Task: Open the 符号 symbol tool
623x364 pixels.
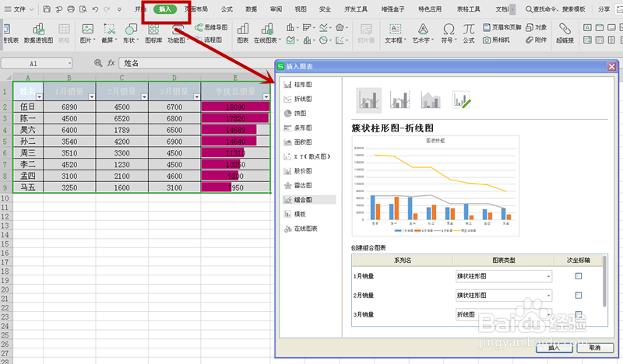Action: pos(449,33)
